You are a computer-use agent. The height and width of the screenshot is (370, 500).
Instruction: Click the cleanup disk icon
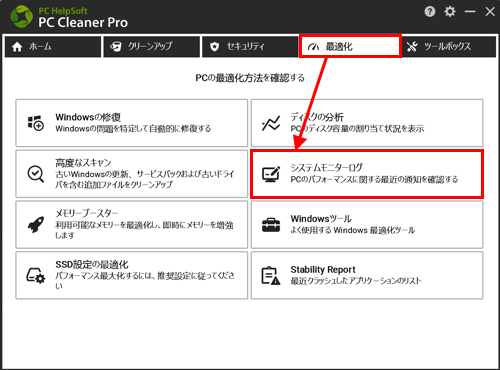(x=116, y=47)
